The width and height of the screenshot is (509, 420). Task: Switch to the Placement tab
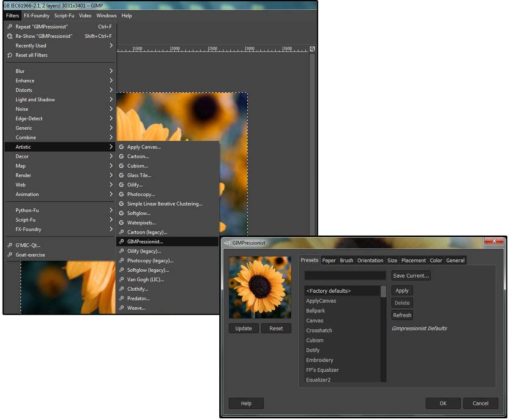coord(414,260)
